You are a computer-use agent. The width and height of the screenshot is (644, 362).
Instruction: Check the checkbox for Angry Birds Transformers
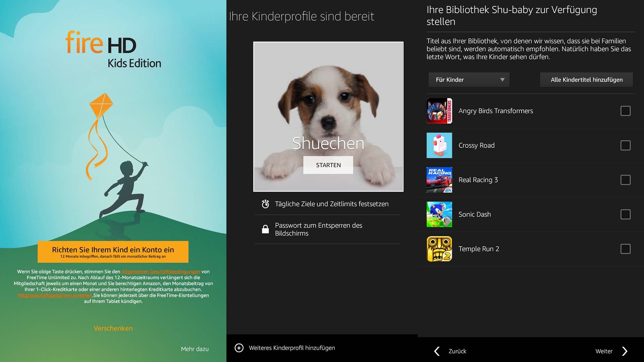[x=625, y=111]
